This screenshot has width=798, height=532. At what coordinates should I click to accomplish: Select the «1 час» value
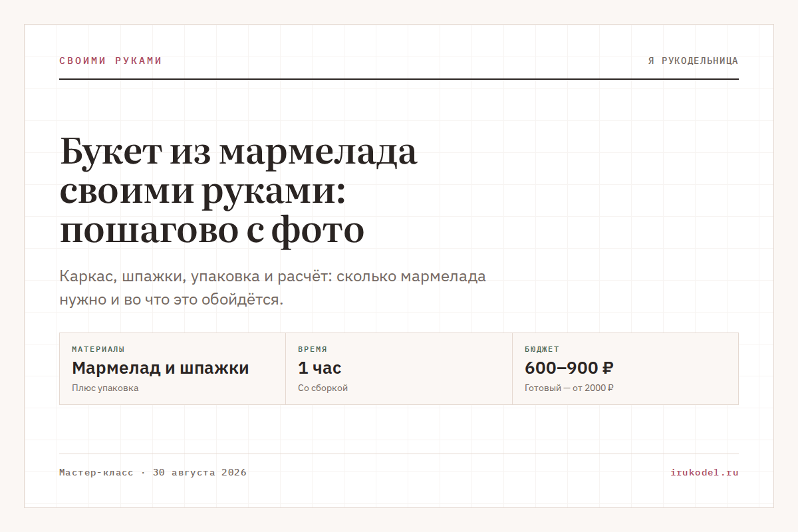[320, 368]
